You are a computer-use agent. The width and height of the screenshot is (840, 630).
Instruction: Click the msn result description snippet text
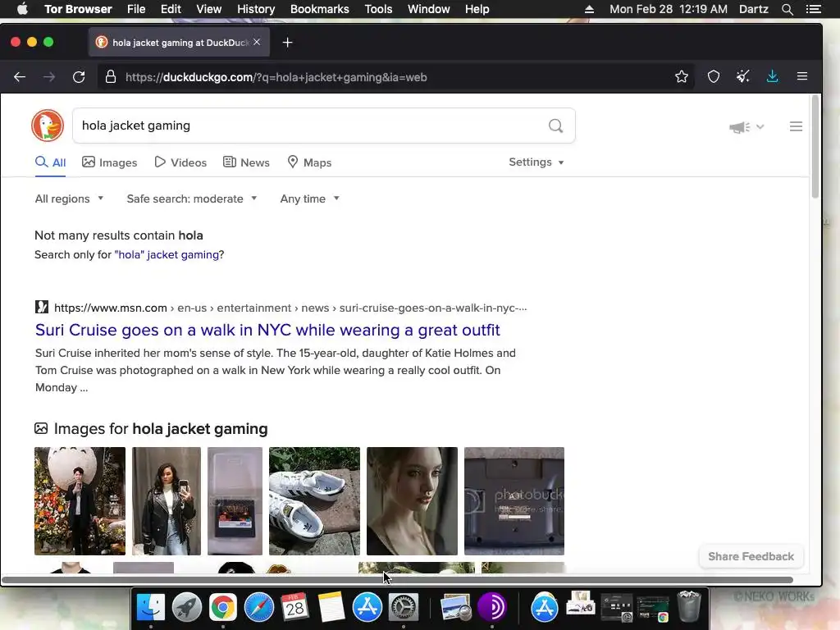tap(276, 370)
